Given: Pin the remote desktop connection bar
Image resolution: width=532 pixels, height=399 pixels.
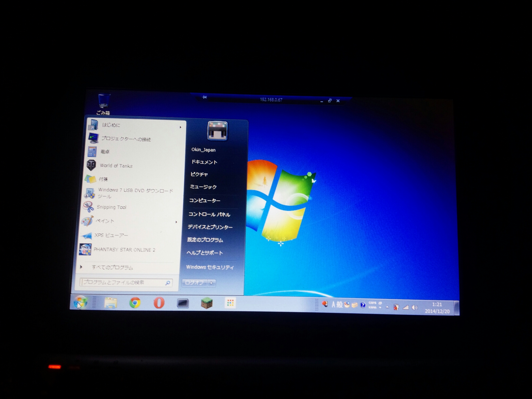Looking at the screenshot, I should [204, 97].
